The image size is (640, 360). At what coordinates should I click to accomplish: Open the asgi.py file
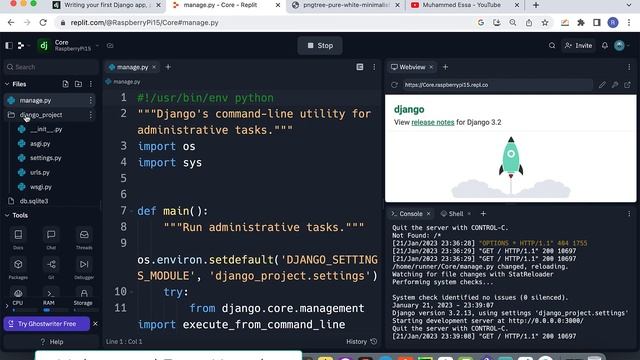tap(40, 144)
